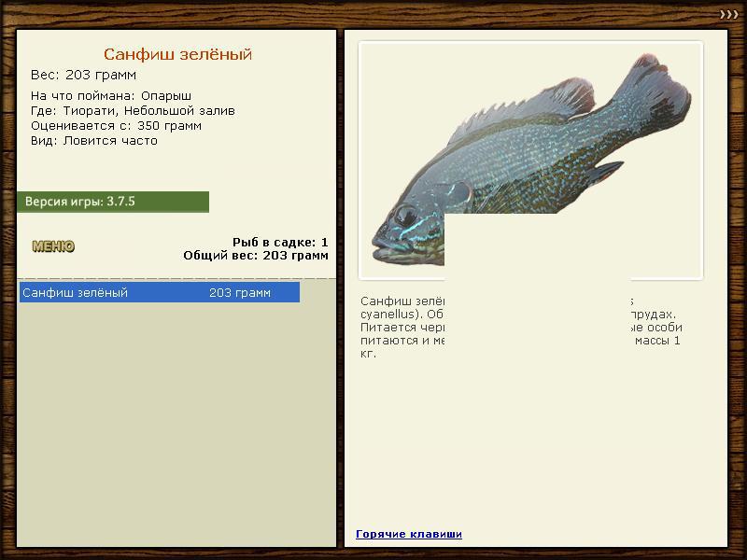Click the Общий вес: 203 грамм total
Image resolution: width=747 pixels, height=560 pixels.
(256, 256)
